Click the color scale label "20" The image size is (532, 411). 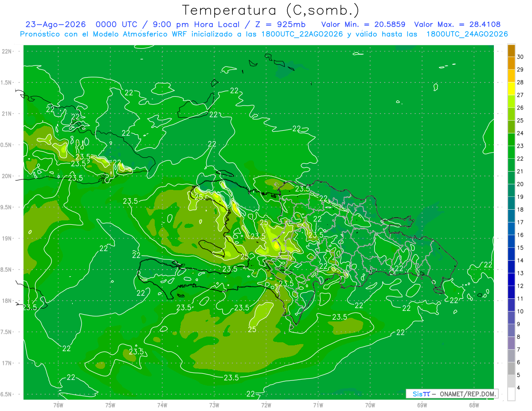[x=520, y=184]
